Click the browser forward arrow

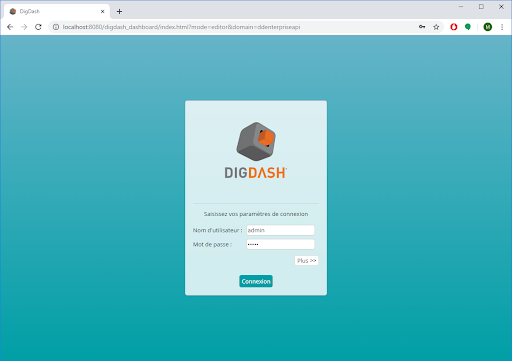24,27
